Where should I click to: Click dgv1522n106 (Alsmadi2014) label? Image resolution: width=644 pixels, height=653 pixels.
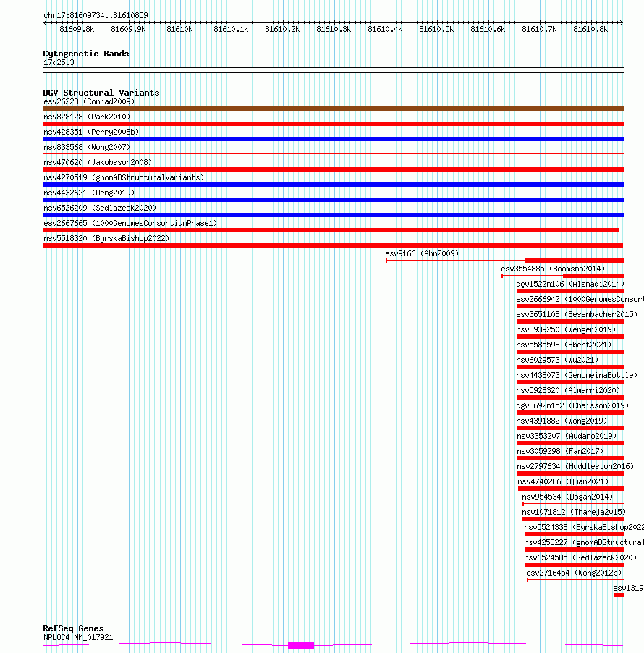point(570,284)
